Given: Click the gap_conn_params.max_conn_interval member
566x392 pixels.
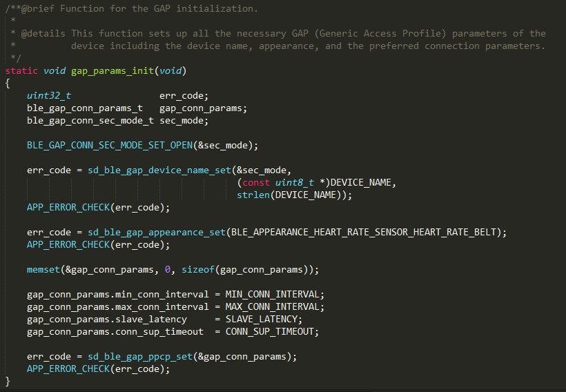Looking at the screenshot, I should pos(117,307).
